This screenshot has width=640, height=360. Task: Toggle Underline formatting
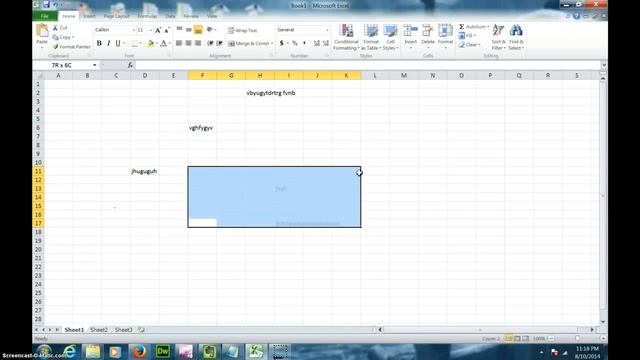pyautogui.click(x=118, y=43)
